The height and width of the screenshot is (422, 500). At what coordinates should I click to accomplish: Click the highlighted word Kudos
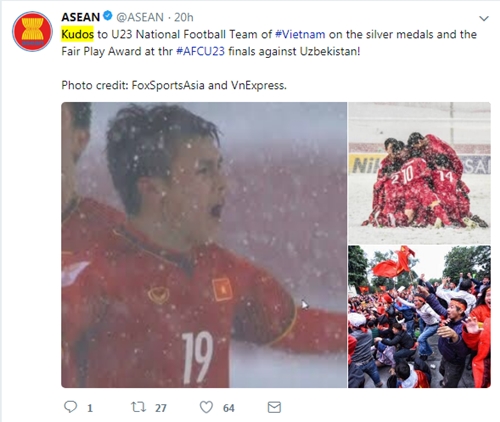[77, 34]
